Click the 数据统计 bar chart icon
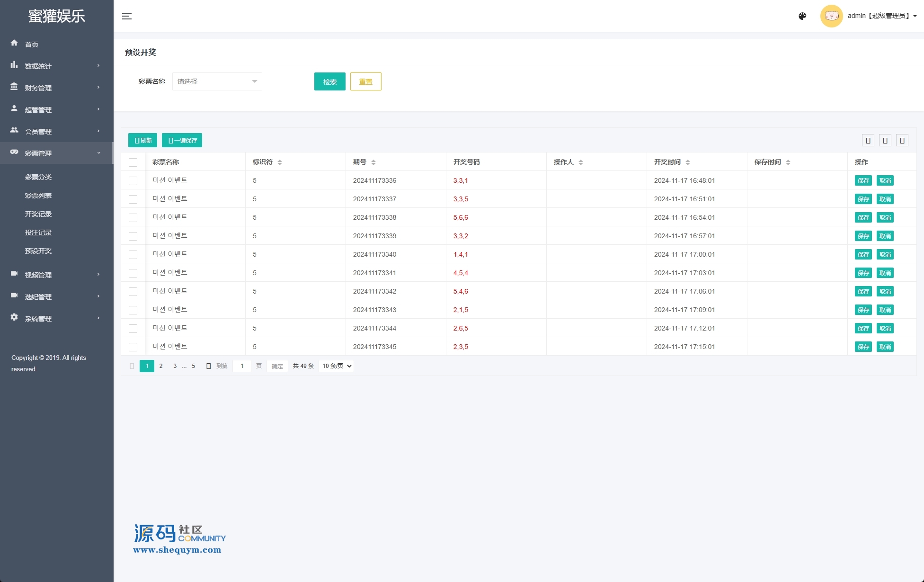 [x=14, y=65]
